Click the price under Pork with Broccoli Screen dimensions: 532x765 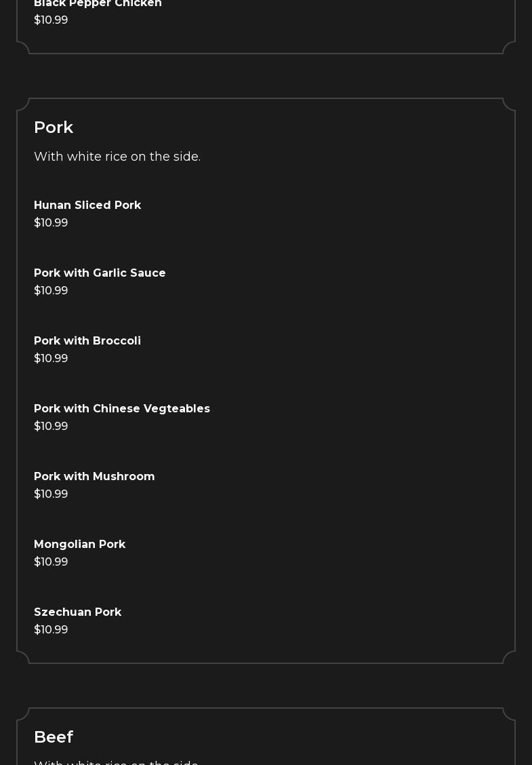[51, 359]
